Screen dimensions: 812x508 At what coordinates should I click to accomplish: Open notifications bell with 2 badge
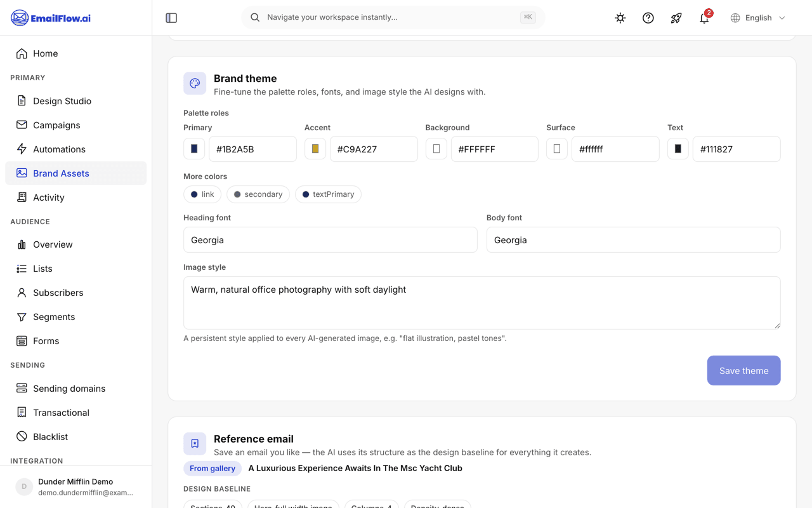[704, 18]
